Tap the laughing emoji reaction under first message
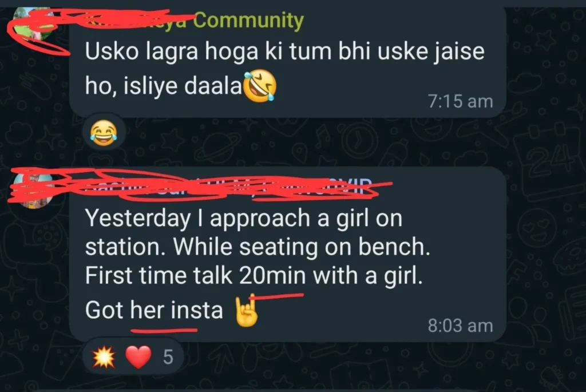 click(x=104, y=133)
